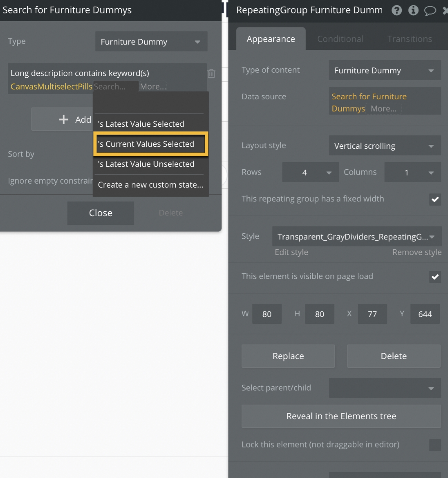
Task: Expand the Layout style Vertical scrolling dropdown
Action: click(x=384, y=146)
